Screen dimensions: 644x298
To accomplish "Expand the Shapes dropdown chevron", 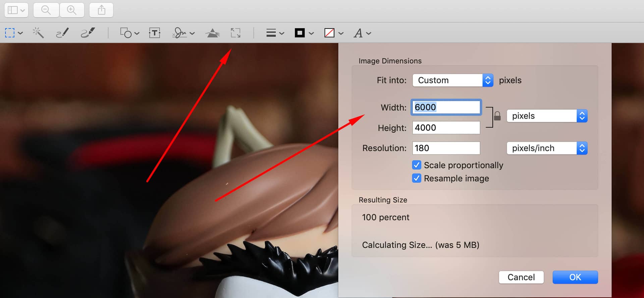I will (x=137, y=33).
